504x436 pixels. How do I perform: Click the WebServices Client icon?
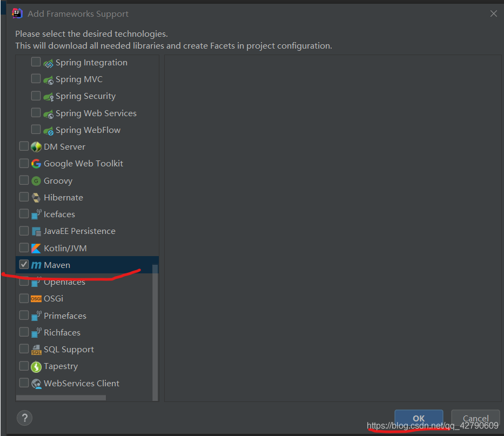click(x=36, y=384)
